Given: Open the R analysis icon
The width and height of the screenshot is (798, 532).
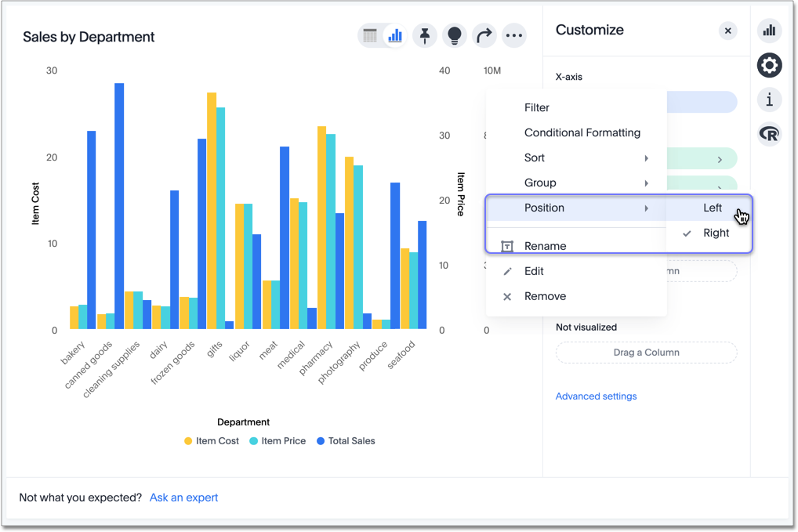Looking at the screenshot, I should (x=769, y=134).
